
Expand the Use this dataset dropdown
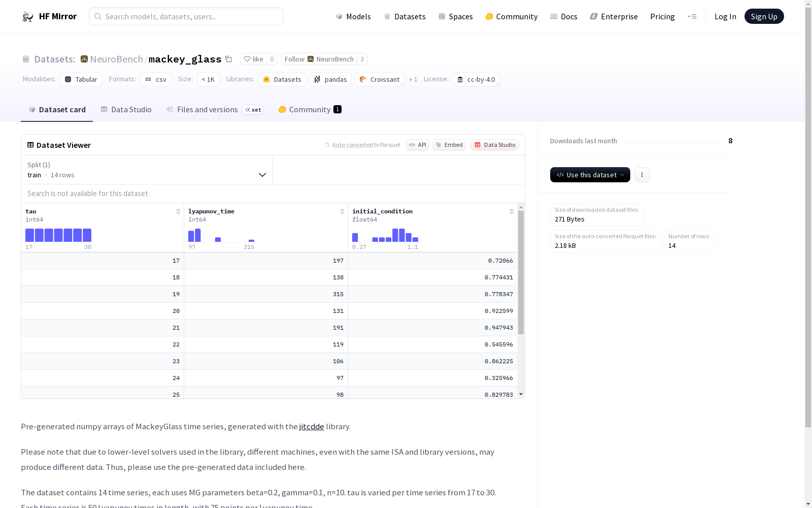click(x=590, y=175)
